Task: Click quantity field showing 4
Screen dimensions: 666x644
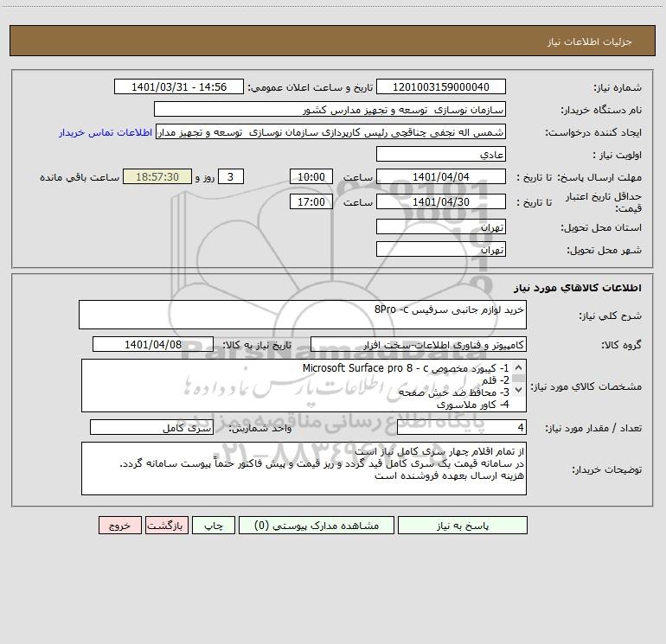Action: (x=462, y=427)
